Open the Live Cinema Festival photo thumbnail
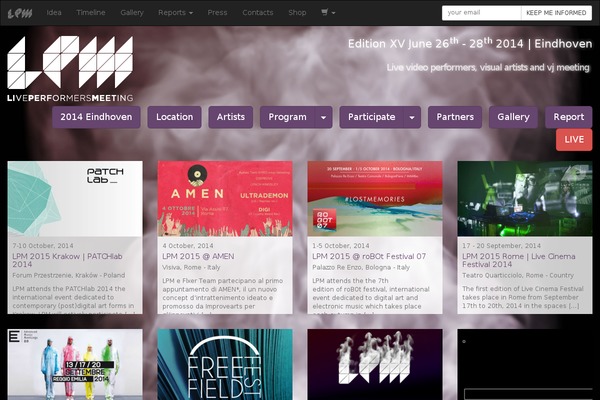Viewport: 600px width, 400px height. pos(525,199)
